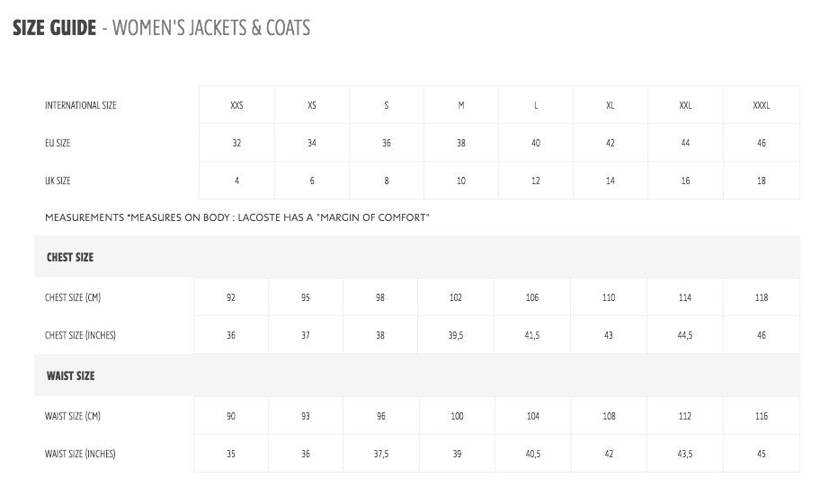Click the WAIST SIZE section header
This screenshot has height=504, width=829.
coord(70,376)
